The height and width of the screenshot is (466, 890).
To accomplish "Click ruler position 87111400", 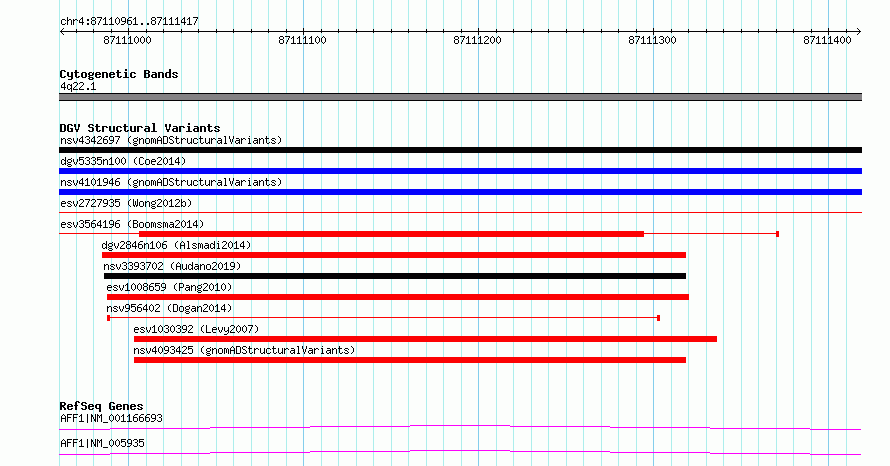I will 828,40.
